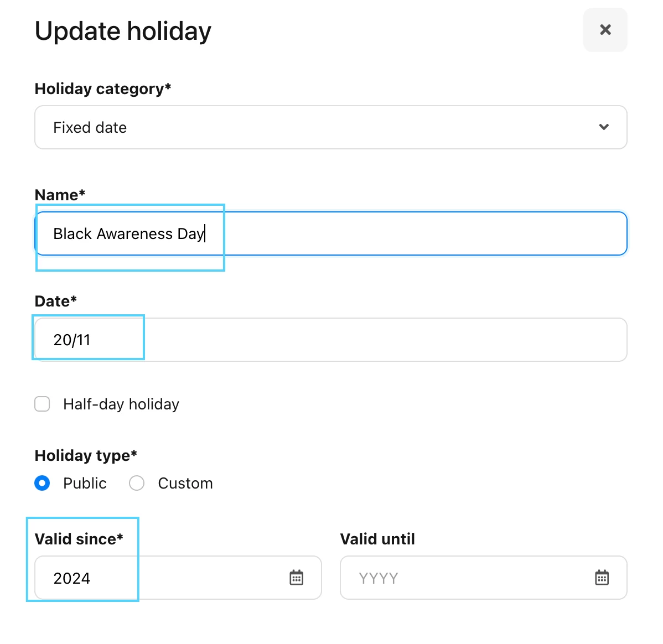
Task: Click the Holiday type label
Action: click(86, 455)
